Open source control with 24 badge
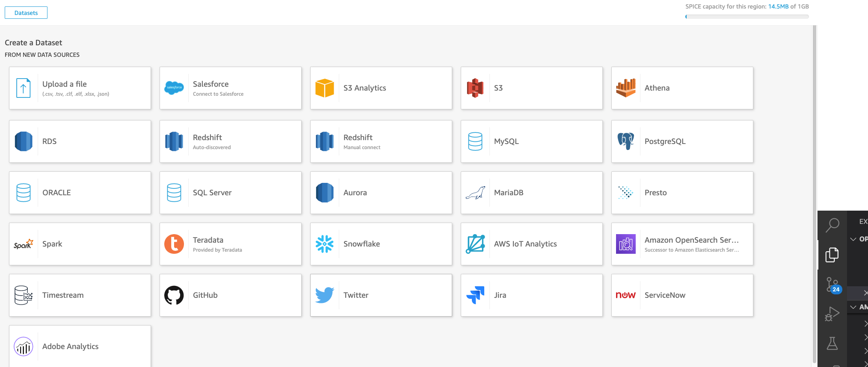Viewport: 868px width, 367px height. click(833, 285)
